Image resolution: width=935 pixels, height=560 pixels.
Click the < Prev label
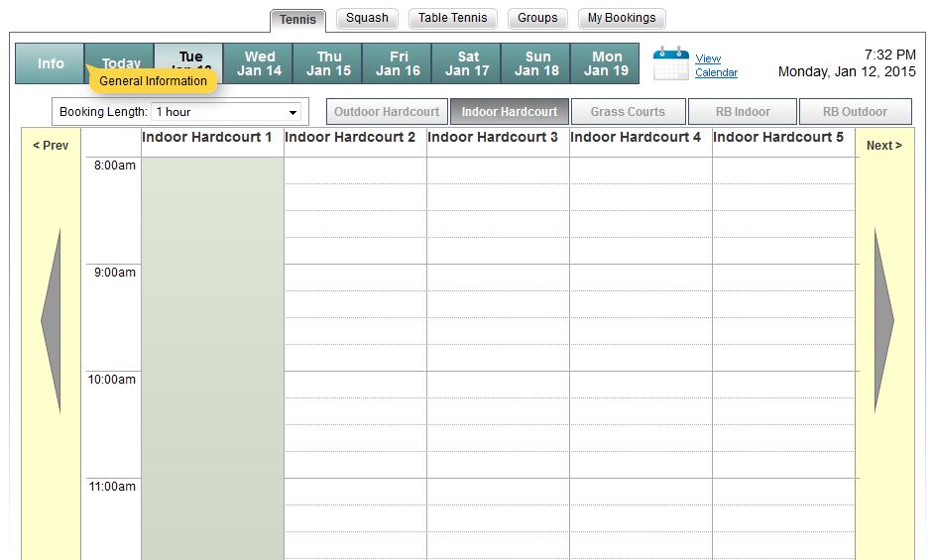(x=51, y=146)
